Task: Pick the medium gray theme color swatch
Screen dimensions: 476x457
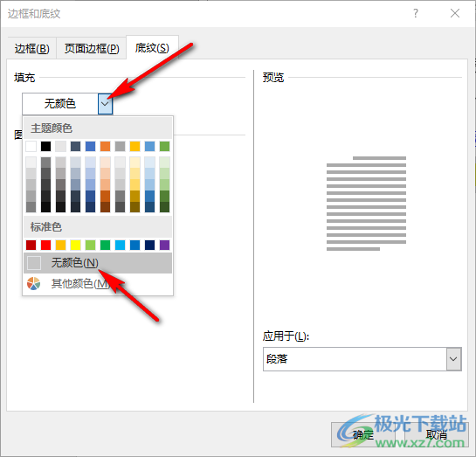Action: point(121,146)
